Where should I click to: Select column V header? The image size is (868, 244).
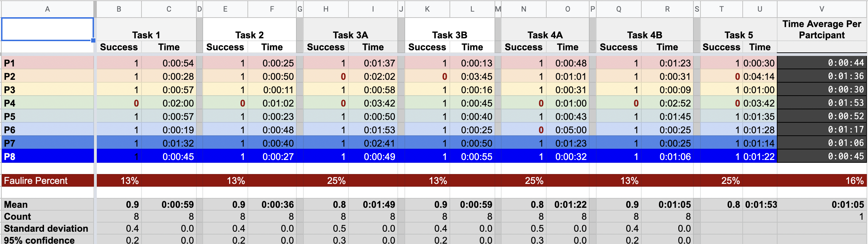(x=822, y=9)
